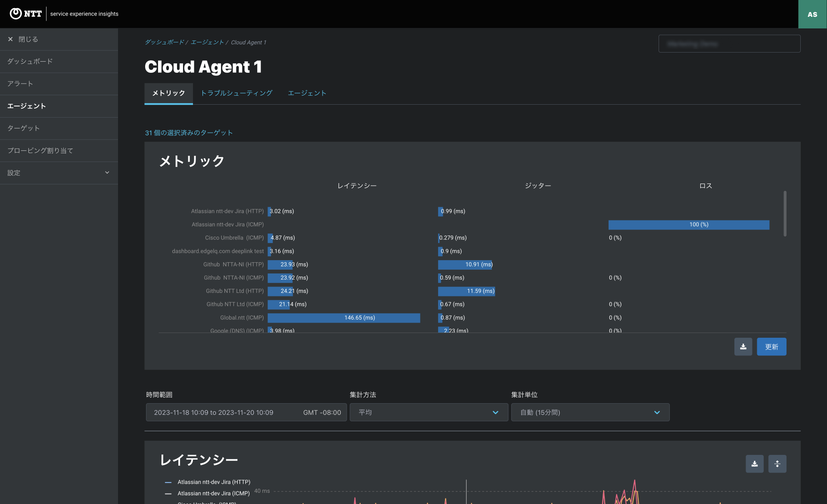Screen dimensions: 827x504
Task: Click 閉じる text in the sidebar
Action: tap(28, 39)
